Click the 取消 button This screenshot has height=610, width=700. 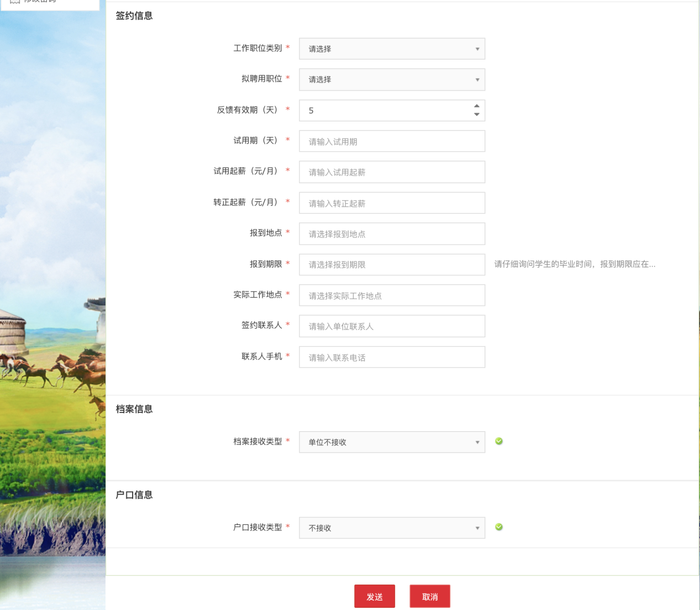coord(429,596)
